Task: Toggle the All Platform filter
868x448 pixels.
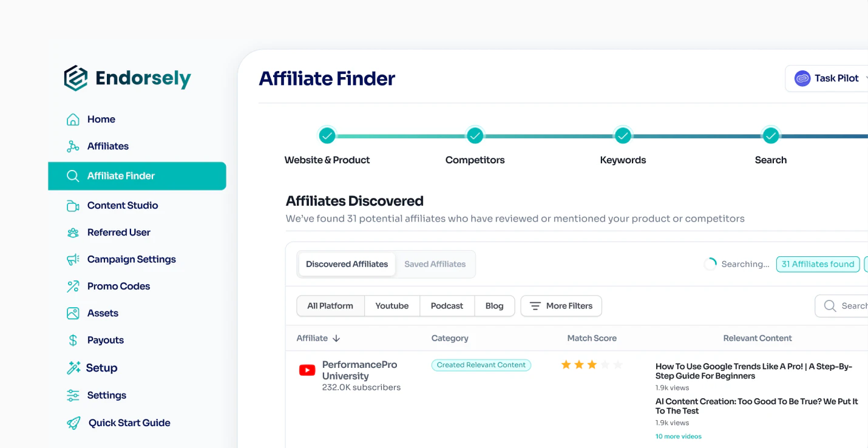Action: pyautogui.click(x=330, y=306)
